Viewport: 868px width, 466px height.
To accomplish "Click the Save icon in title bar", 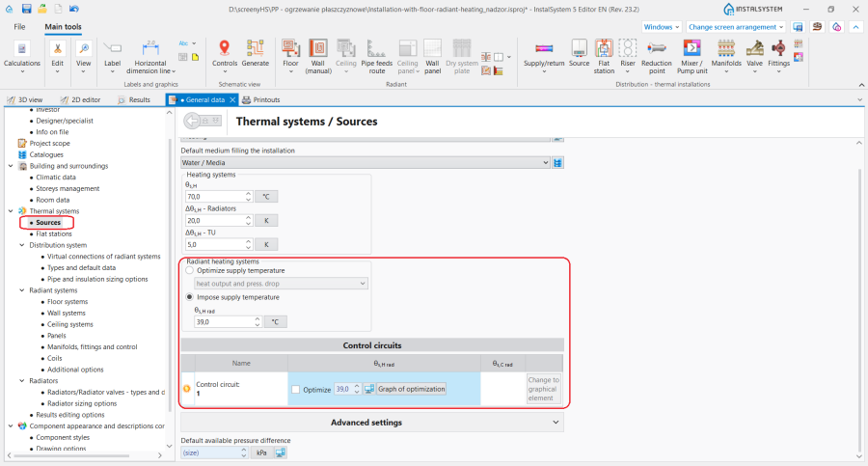I will [26, 9].
